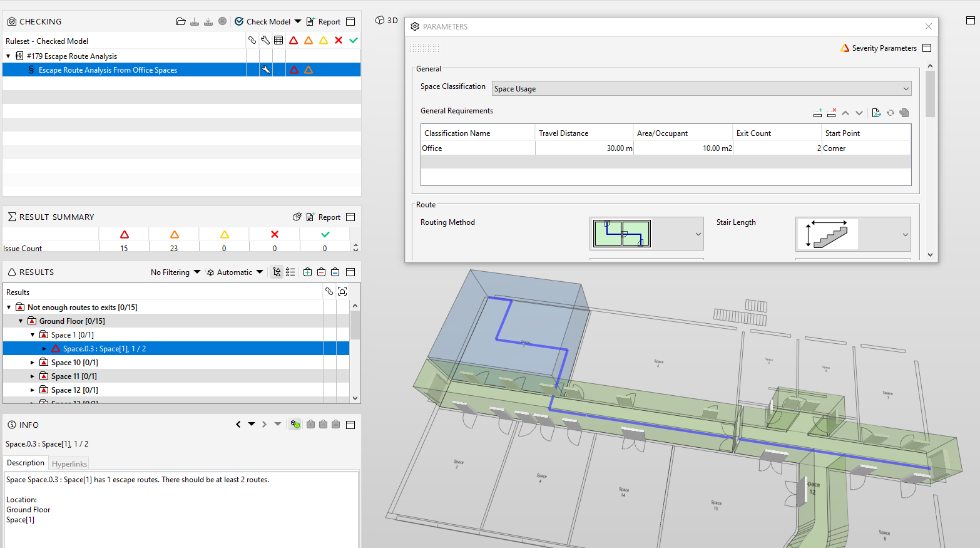Open Check Model dropdown arrow
Viewport: 980px width, 548px height.
(298, 21)
